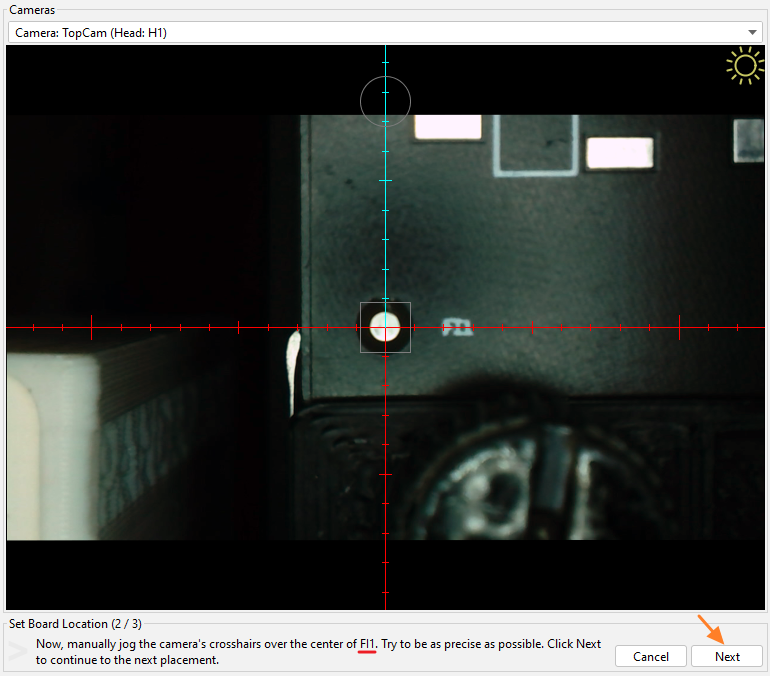Expand camera list using the dropdown arrow
Image resolution: width=770 pixels, height=676 pixels.
pyautogui.click(x=752, y=33)
